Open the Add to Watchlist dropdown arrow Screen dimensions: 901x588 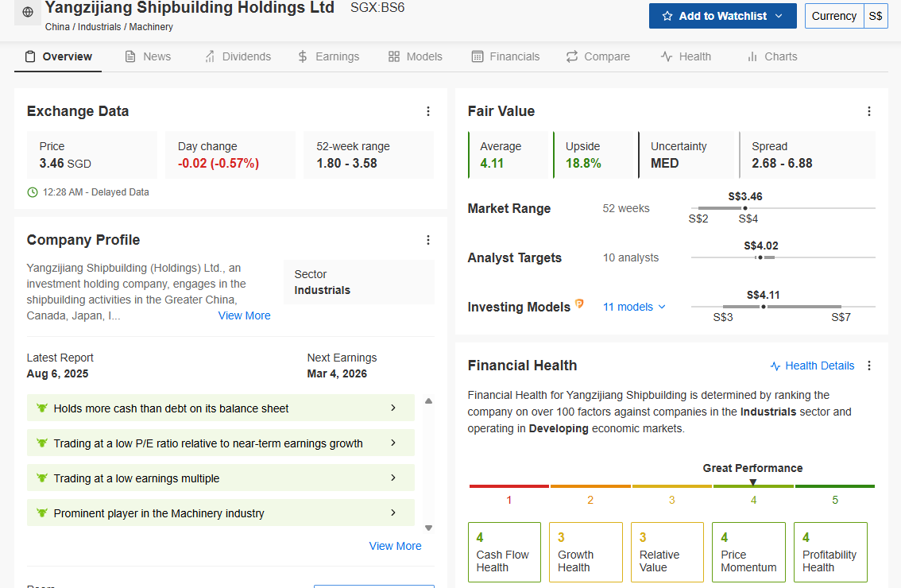(x=779, y=16)
